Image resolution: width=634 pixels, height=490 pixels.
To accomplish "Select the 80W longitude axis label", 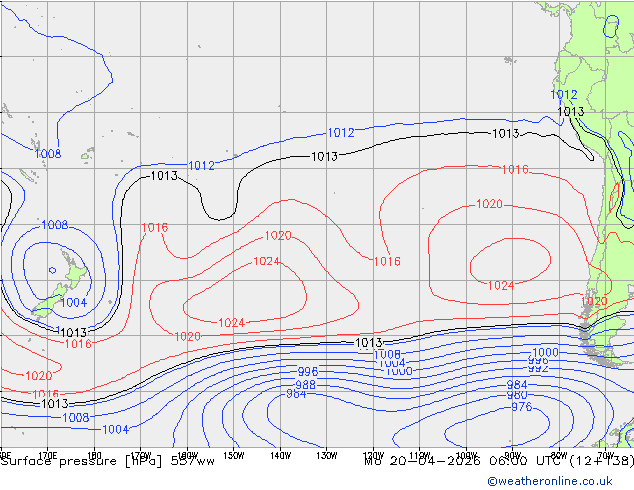I will [x=559, y=456].
